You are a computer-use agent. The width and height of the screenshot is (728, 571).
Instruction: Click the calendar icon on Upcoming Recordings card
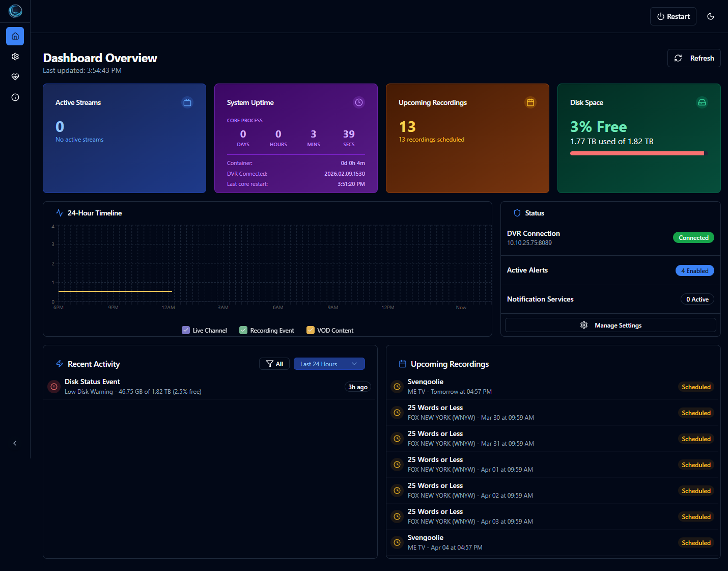point(530,102)
